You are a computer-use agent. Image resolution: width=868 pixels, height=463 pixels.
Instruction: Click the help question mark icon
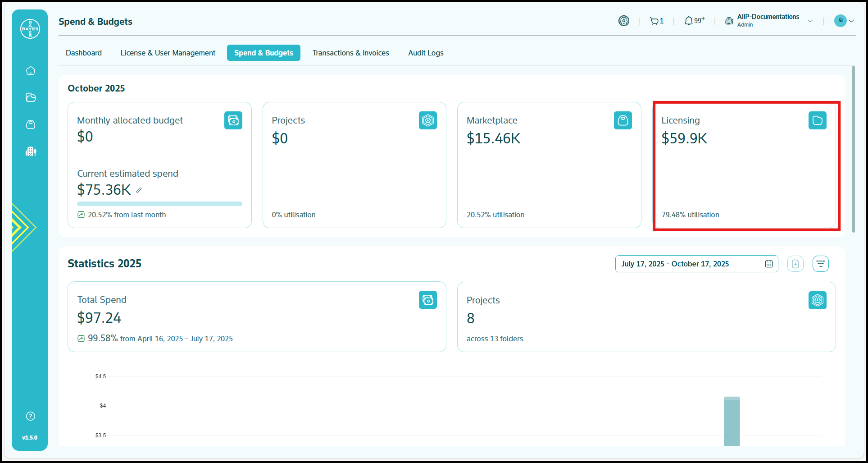[x=31, y=416]
